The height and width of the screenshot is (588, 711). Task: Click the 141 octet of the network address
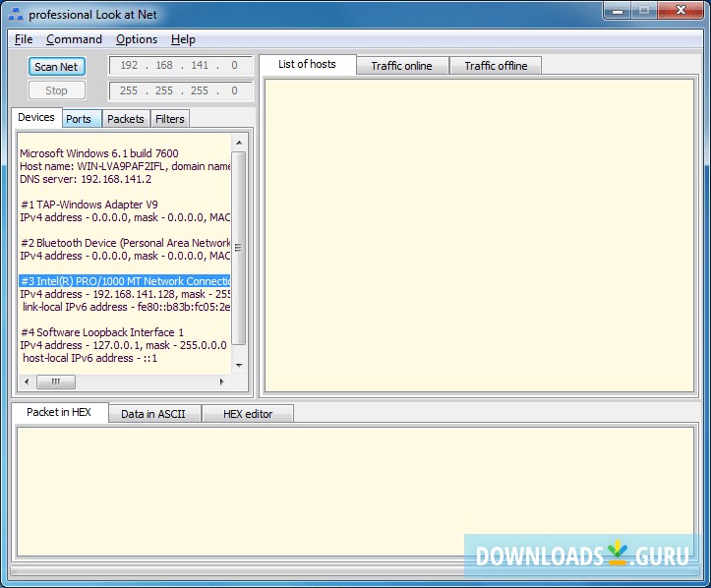pos(200,65)
